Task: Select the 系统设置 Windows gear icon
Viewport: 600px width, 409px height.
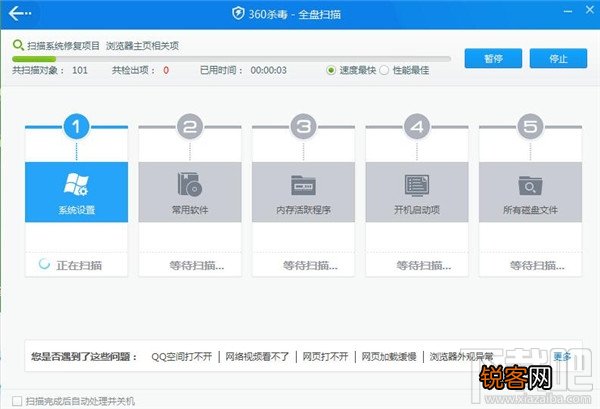Action: click(x=76, y=184)
